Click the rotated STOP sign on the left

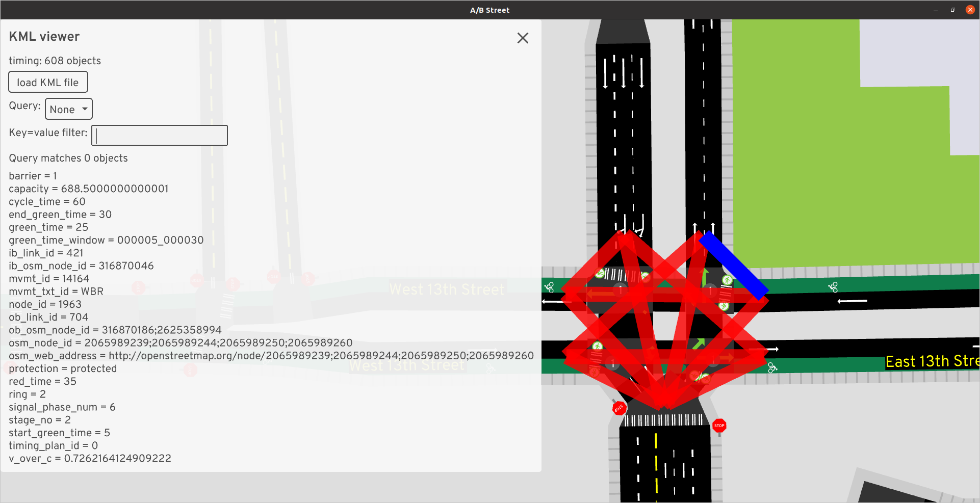pos(619,408)
